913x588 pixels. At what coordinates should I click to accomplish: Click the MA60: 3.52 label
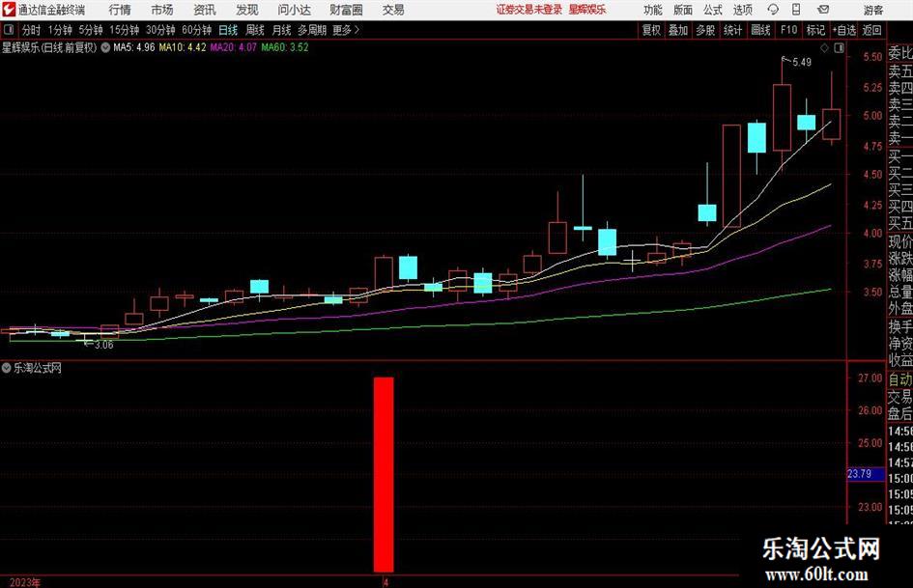[285, 47]
